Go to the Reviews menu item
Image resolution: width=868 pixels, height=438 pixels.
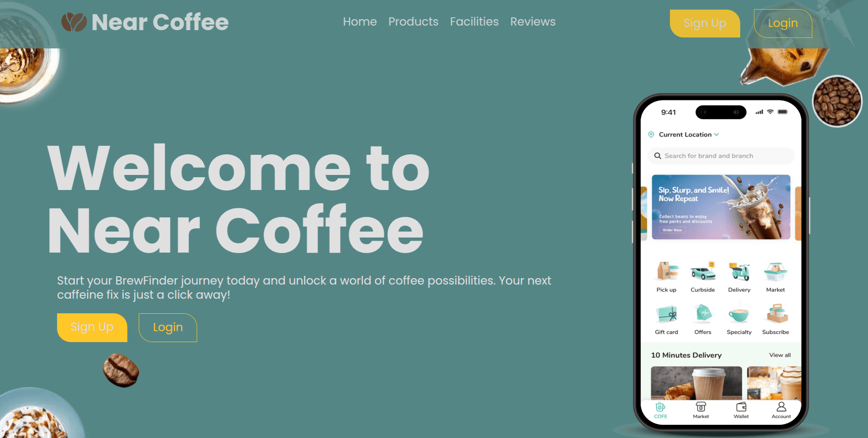[x=533, y=21]
